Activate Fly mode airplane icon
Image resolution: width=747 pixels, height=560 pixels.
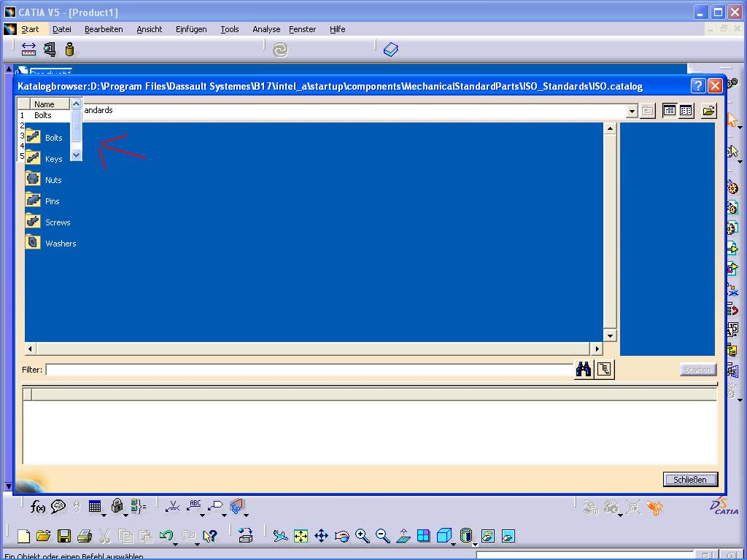click(281, 536)
